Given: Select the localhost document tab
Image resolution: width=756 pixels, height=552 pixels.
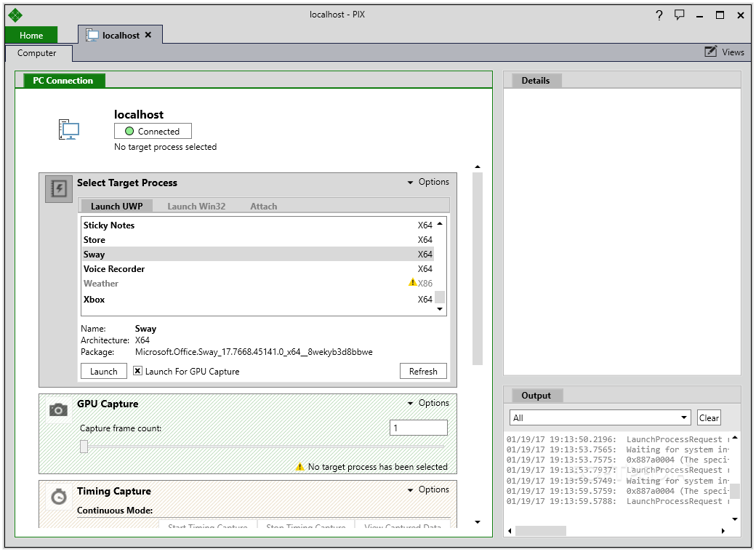Looking at the screenshot, I should [x=121, y=35].
